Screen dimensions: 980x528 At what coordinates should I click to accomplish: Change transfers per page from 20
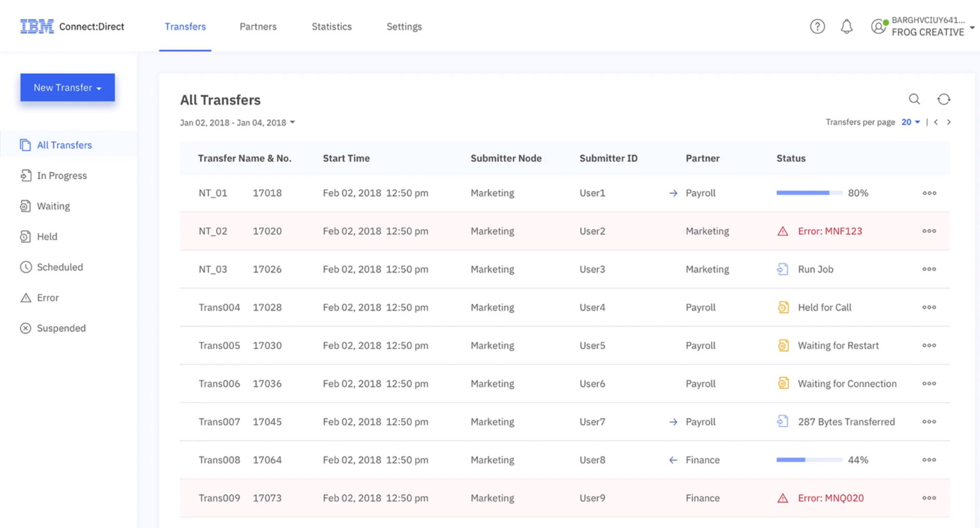coord(910,122)
